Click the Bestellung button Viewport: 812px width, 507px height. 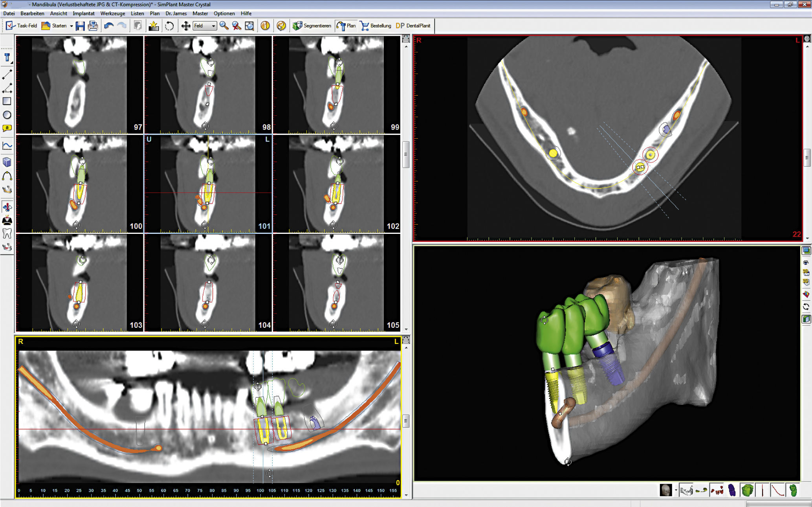pyautogui.click(x=376, y=26)
